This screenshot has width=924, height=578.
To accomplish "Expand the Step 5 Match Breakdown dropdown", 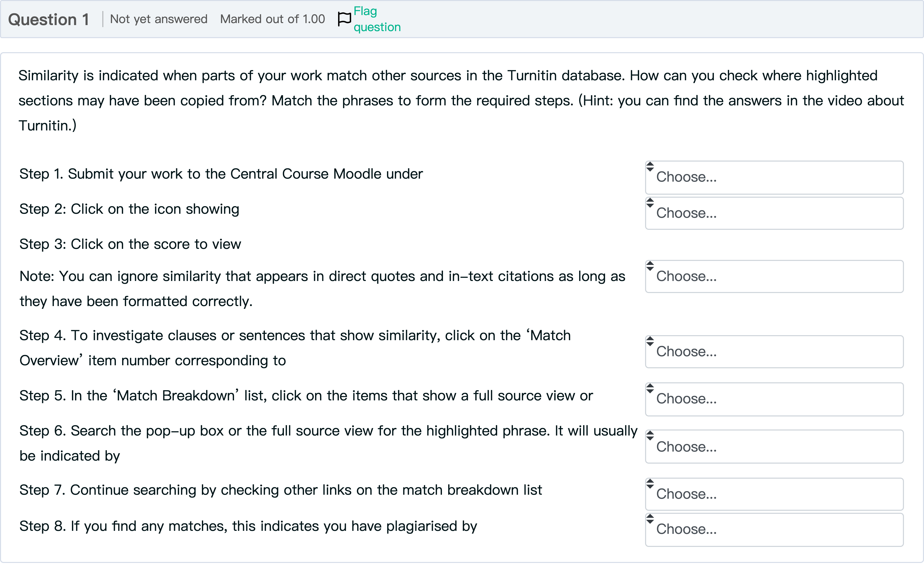I will point(774,399).
